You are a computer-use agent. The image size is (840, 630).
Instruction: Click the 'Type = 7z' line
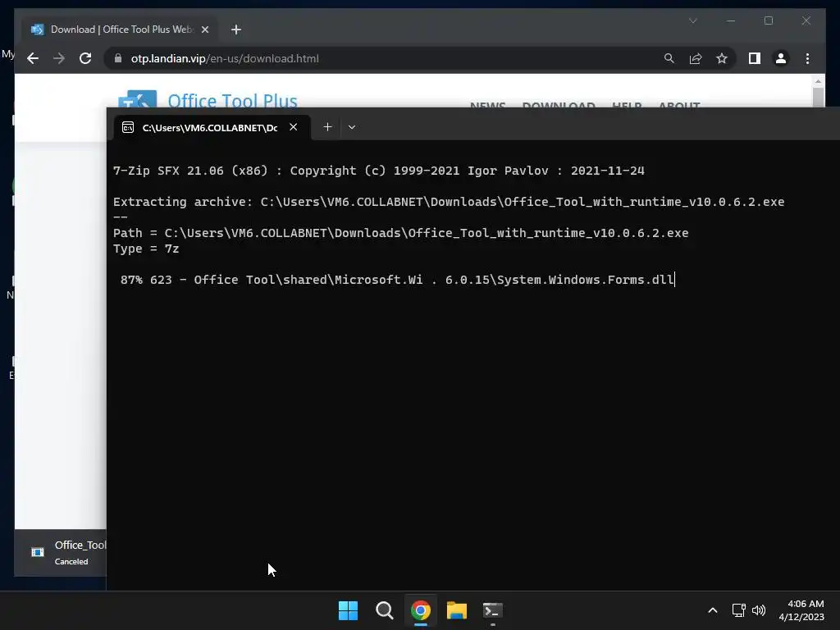tap(146, 249)
